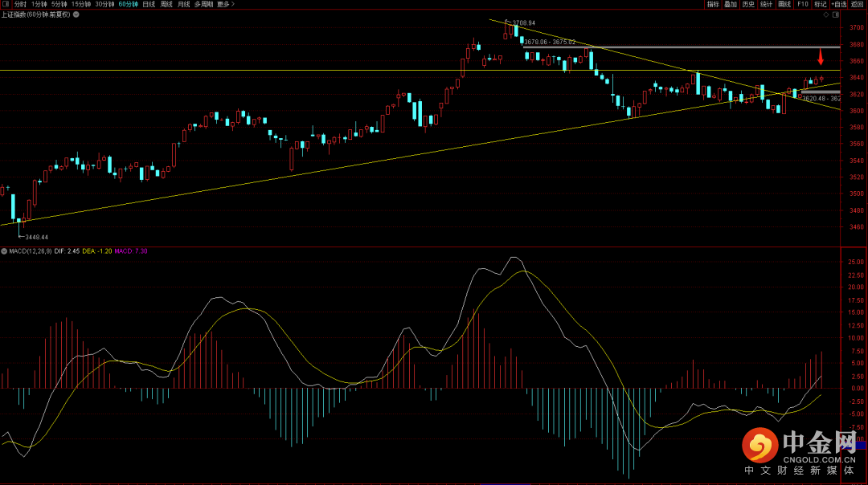This screenshot has width=868, height=485.
Task: Select the 周线 weekly chart tab
Action: (x=166, y=4)
